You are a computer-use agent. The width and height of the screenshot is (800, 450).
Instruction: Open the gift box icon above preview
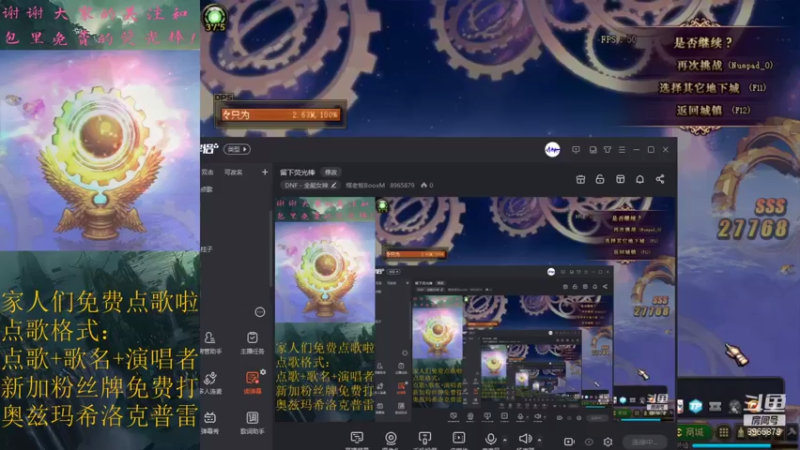(581, 179)
